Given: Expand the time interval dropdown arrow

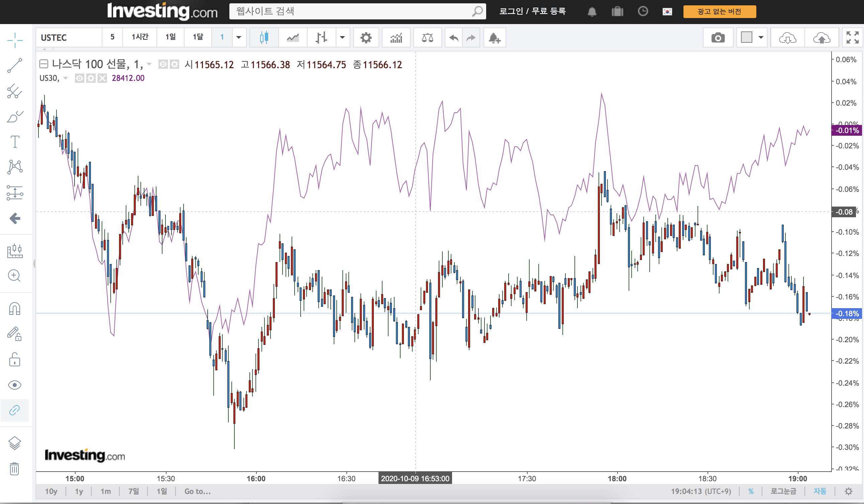Looking at the screenshot, I should [x=239, y=37].
